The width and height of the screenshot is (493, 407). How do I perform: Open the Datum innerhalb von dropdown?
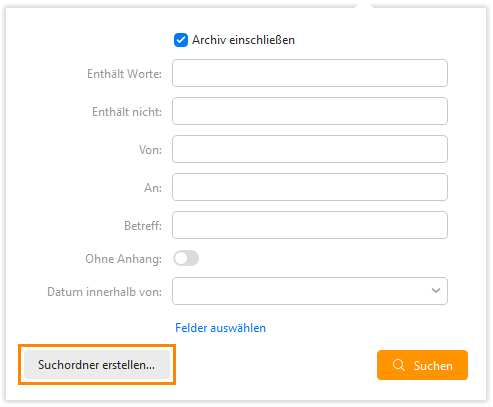(310, 291)
